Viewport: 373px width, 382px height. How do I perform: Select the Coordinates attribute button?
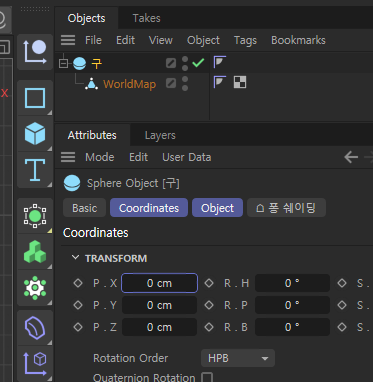pyautogui.click(x=149, y=208)
